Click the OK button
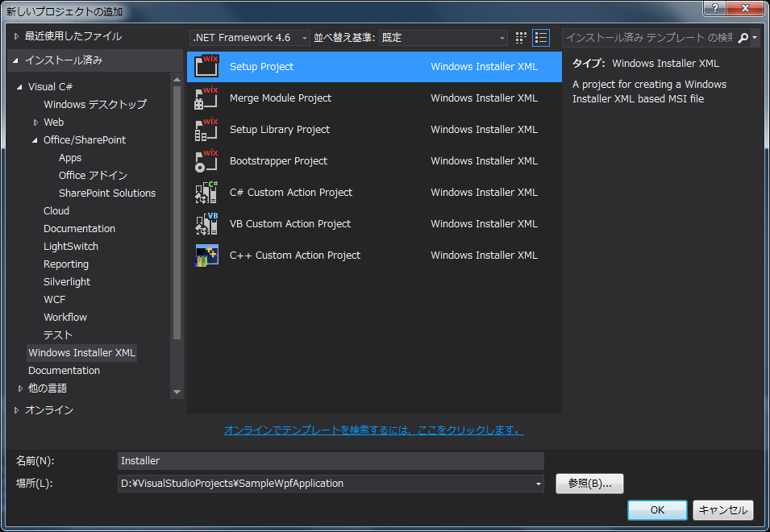This screenshot has width=770, height=532. click(x=657, y=509)
